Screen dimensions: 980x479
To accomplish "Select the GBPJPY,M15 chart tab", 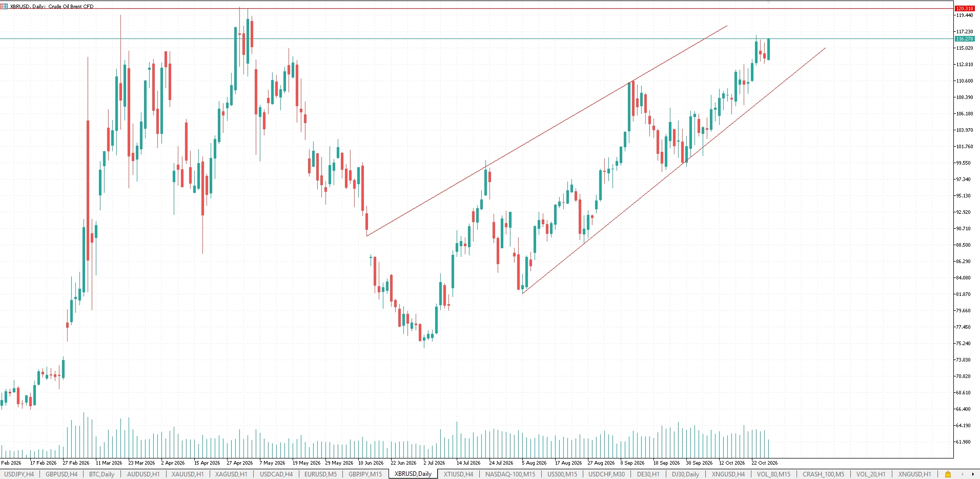I will (x=365, y=474).
